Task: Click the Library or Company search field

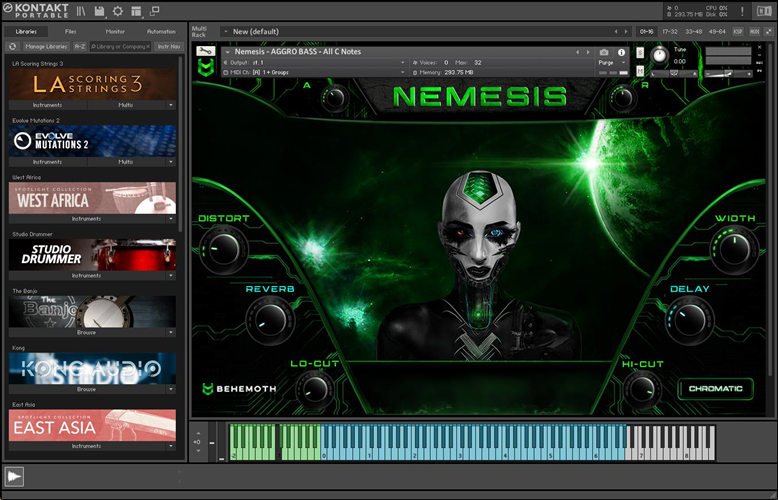Action: click(x=120, y=46)
